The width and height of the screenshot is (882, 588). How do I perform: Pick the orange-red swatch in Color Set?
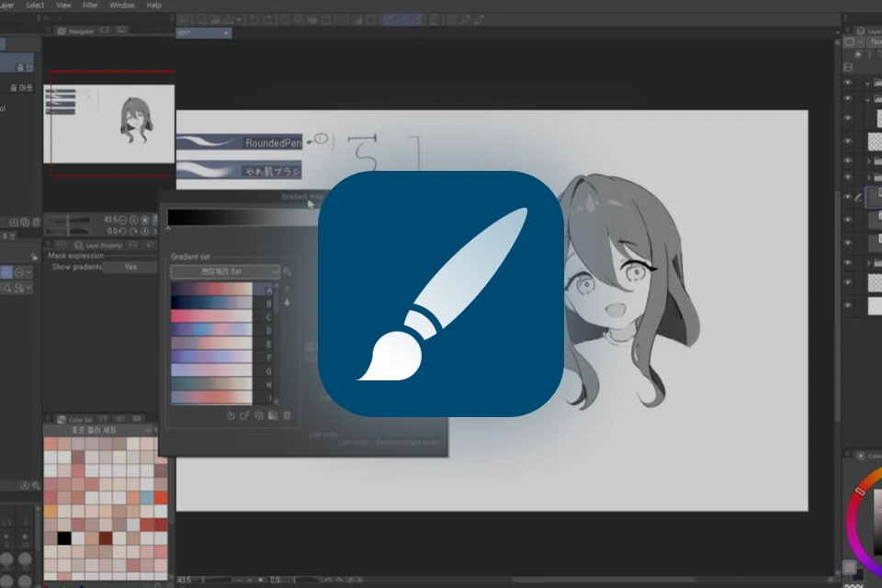[161, 497]
